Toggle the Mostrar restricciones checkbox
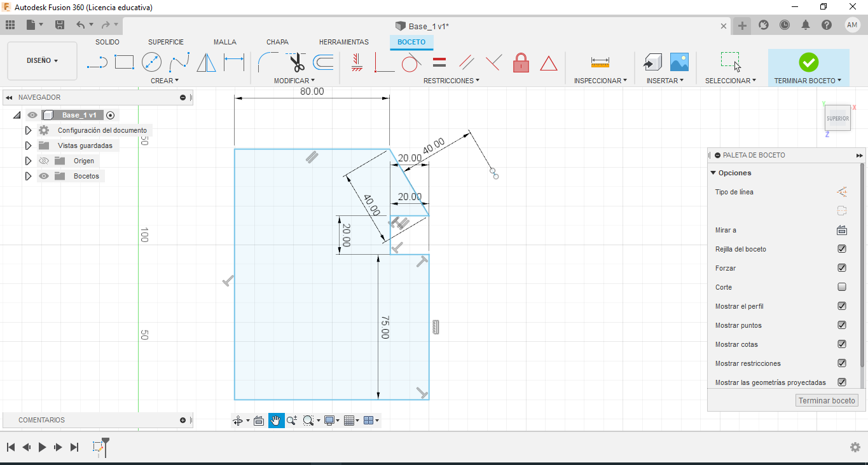Image resolution: width=868 pixels, height=465 pixels. point(842,363)
